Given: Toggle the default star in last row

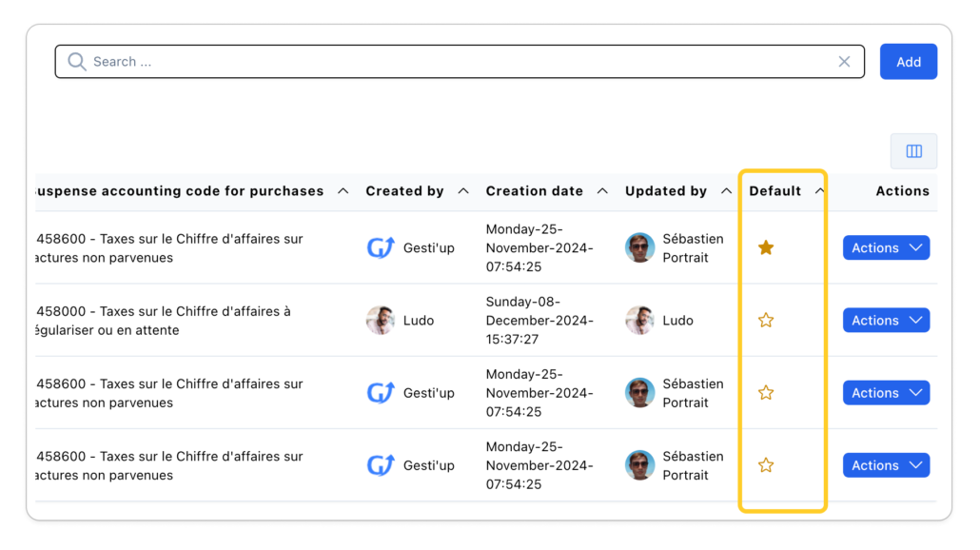Looking at the screenshot, I should 766,465.
